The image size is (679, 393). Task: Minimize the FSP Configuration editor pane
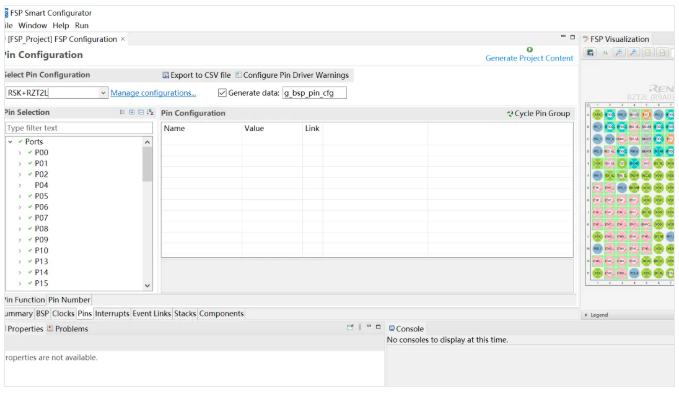click(563, 37)
